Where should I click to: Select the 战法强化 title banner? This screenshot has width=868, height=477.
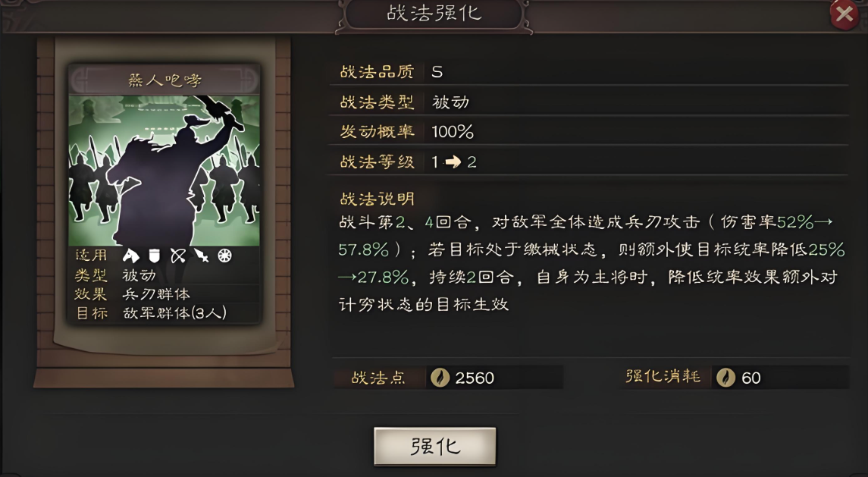[434, 14]
